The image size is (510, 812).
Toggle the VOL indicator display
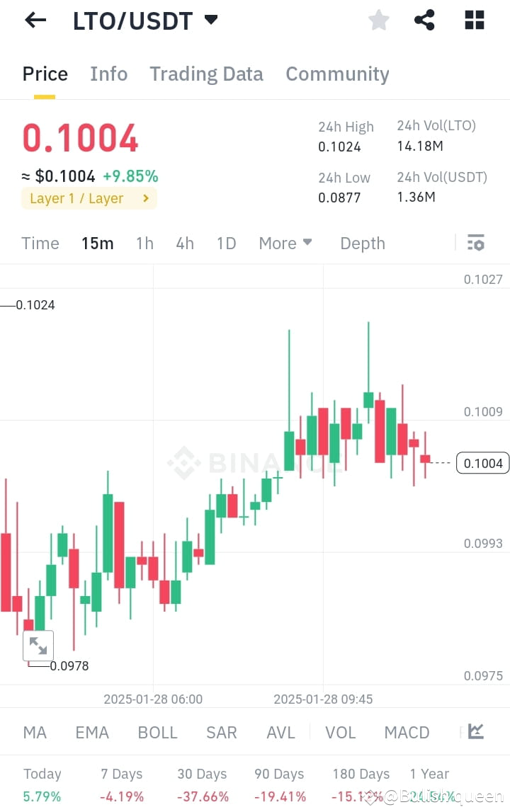tap(340, 732)
